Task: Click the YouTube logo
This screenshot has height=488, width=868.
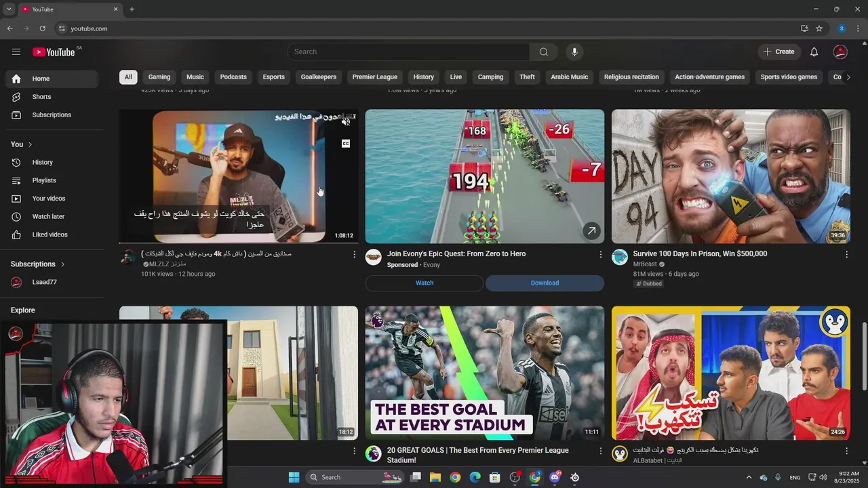Action: coord(54,52)
